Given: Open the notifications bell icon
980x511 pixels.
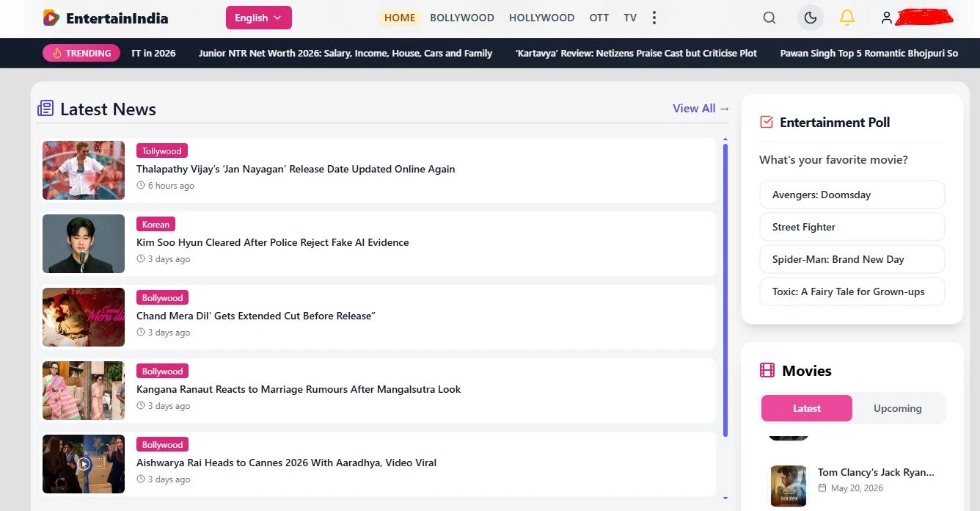Looking at the screenshot, I should pyautogui.click(x=847, y=18).
